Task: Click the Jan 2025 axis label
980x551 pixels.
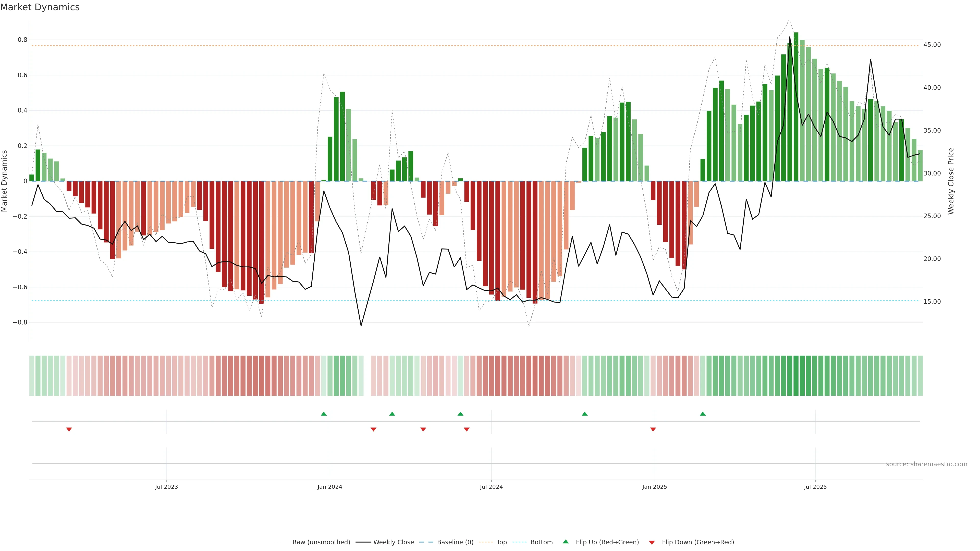Action: click(654, 487)
